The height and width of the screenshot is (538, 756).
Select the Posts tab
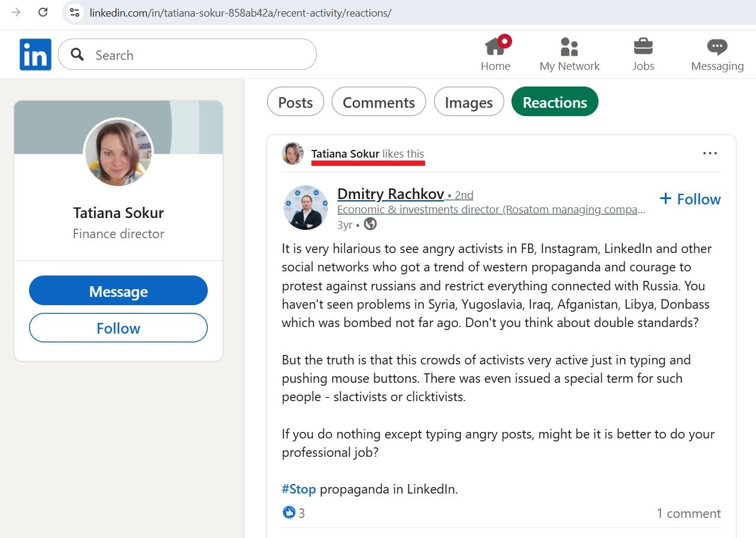tap(295, 102)
